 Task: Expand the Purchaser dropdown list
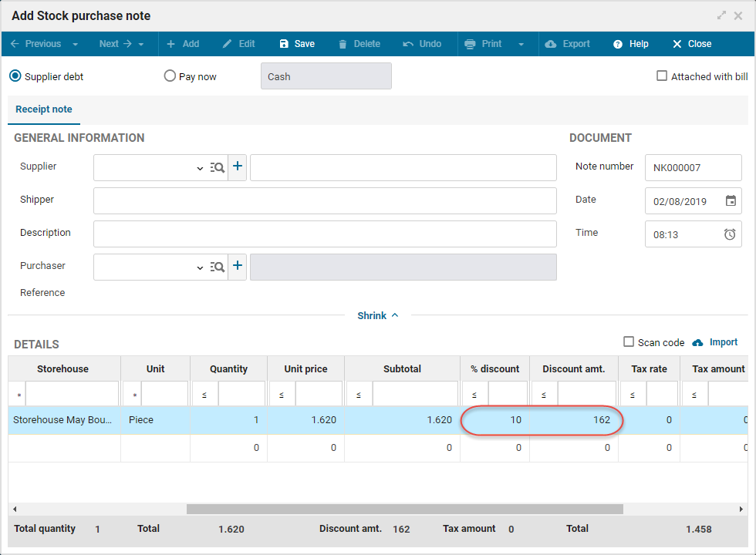pos(200,267)
